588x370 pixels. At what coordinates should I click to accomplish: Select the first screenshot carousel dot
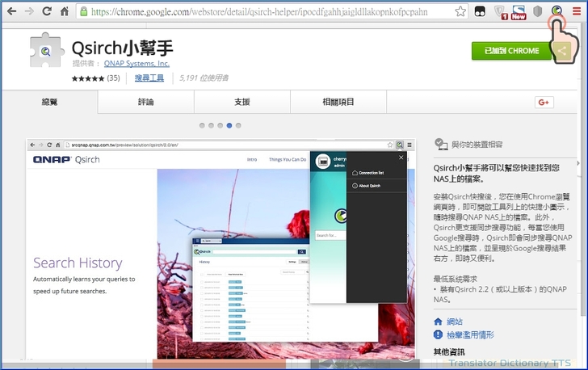(x=203, y=125)
